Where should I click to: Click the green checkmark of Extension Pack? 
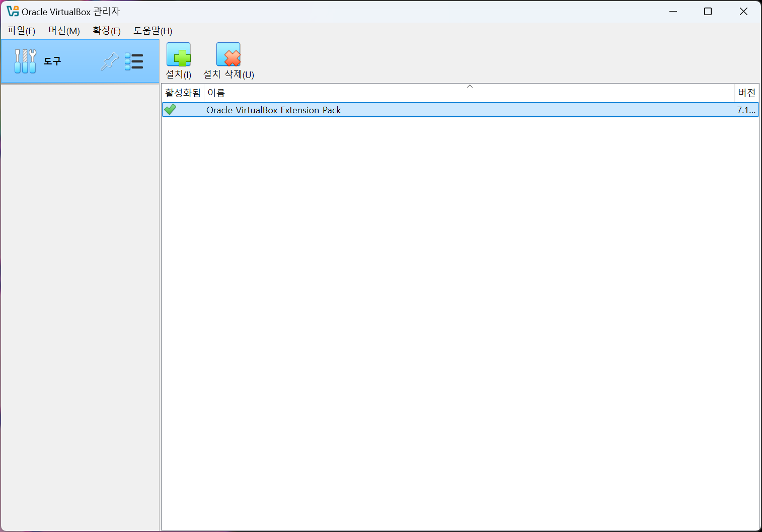tap(170, 109)
